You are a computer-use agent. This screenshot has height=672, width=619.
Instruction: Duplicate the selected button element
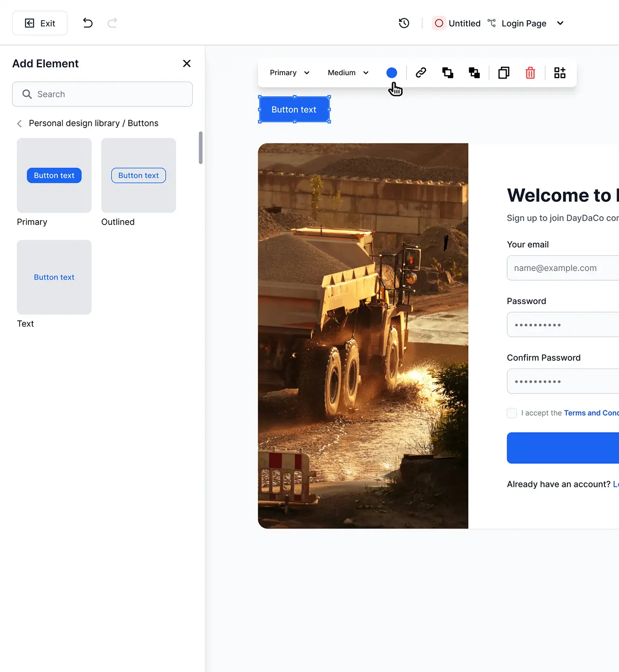pyautogui.click(x=504, y=73)
